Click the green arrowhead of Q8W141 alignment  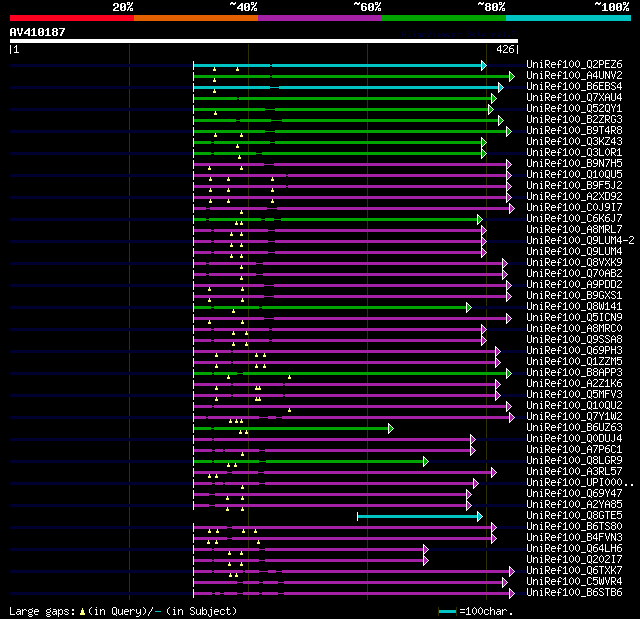(469, 307)
